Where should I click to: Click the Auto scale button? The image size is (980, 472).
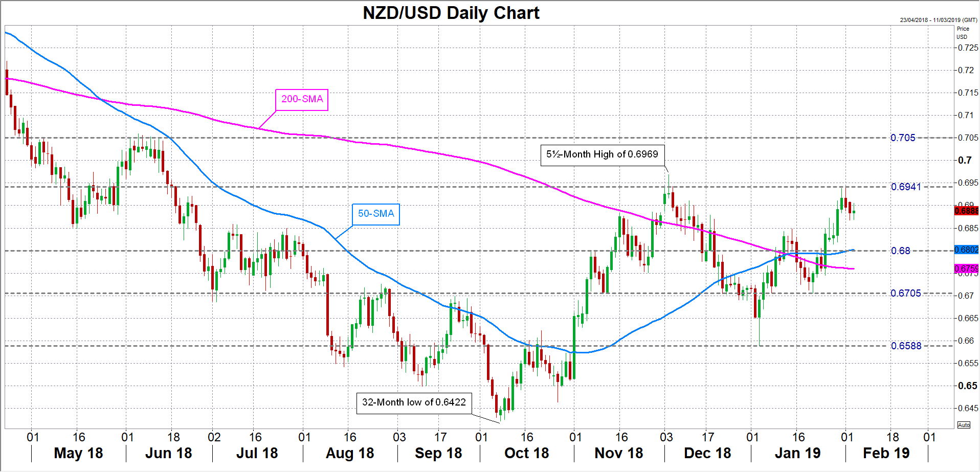(x=964, y=425)
